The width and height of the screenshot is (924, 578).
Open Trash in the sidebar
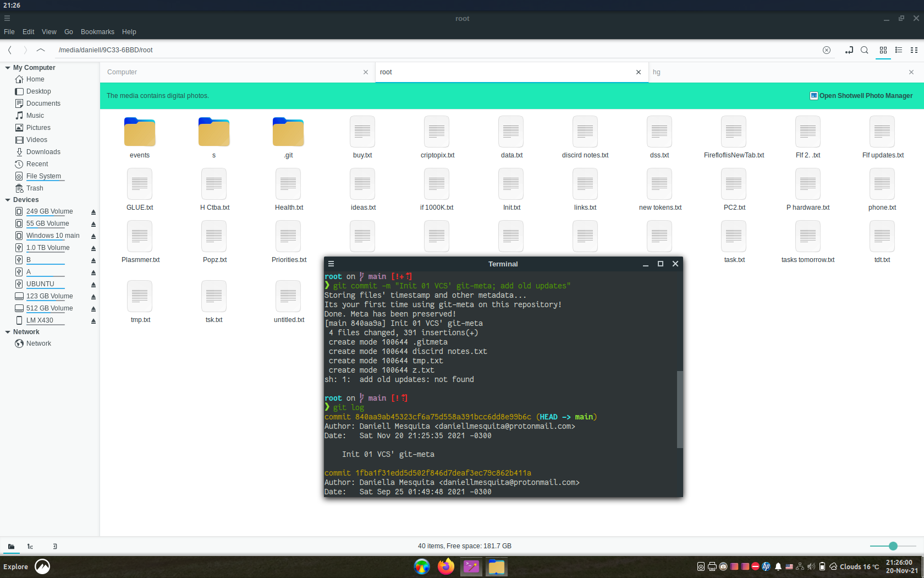click(35, 188)
